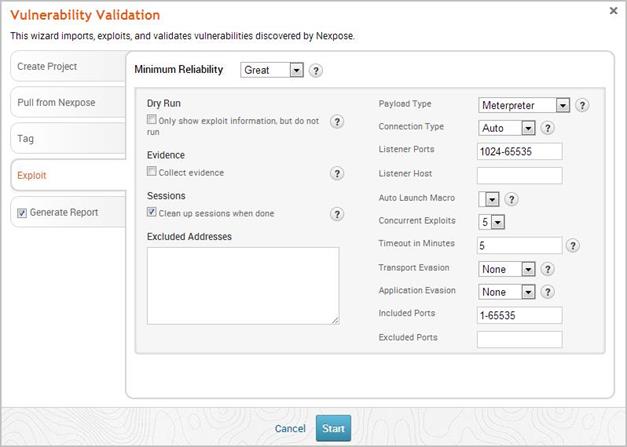Check the Collect evidence box
The image size is (627, 447).
152,173
